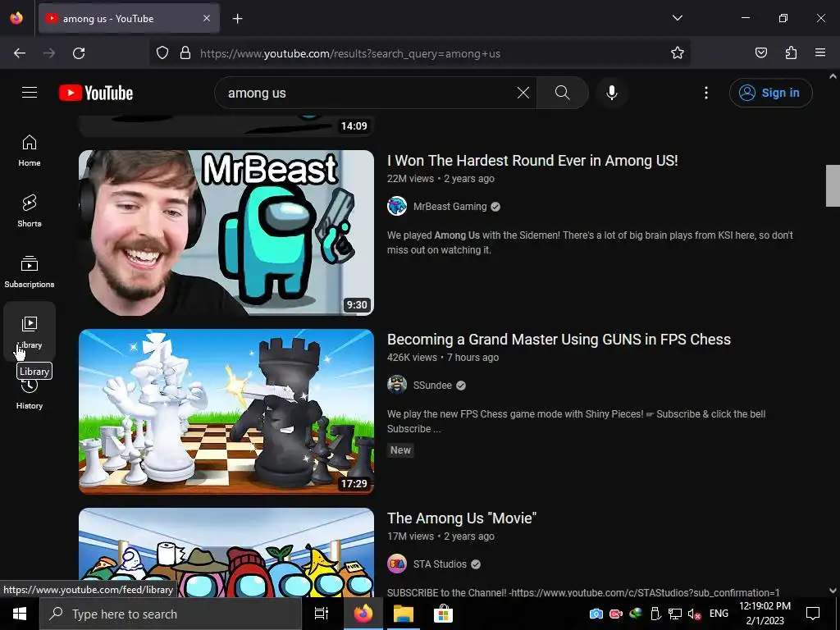Save the page to Pocket
The height and width of the screenshot is (630, 840).
tap(761, 53)
